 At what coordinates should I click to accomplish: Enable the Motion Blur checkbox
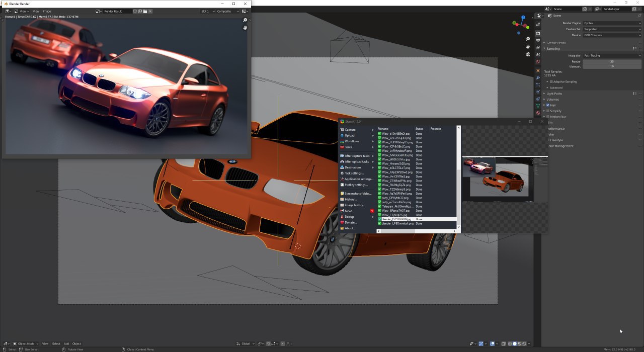tap(548, 117)
